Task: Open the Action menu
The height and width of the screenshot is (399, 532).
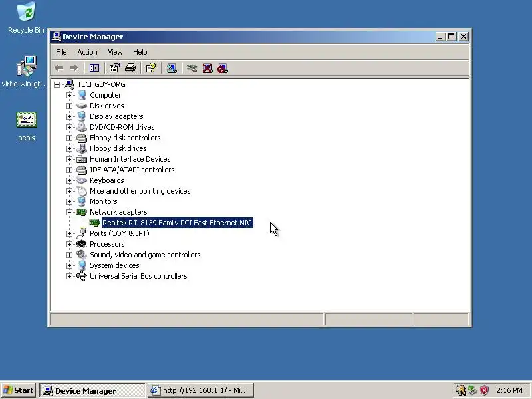Action: tap(87, 52)
